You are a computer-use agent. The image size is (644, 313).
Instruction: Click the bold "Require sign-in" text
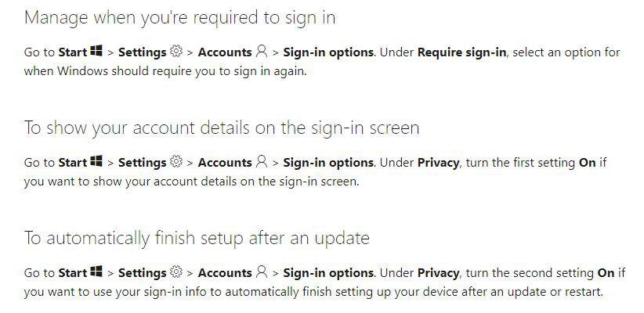click(460, 52)
